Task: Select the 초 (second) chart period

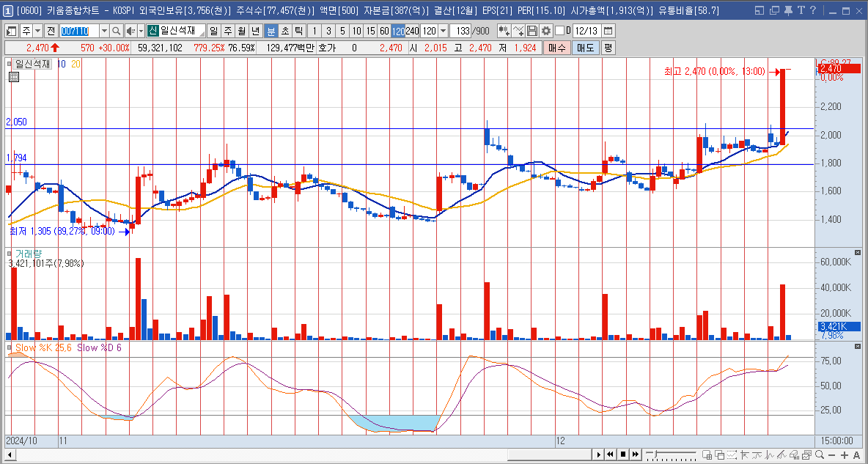Action: pos(285,31)
